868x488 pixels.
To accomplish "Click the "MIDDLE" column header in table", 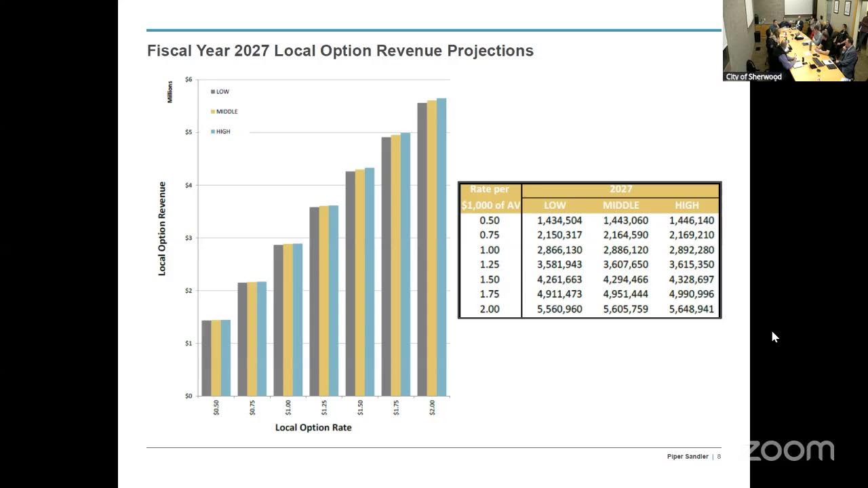I will 621,205.
